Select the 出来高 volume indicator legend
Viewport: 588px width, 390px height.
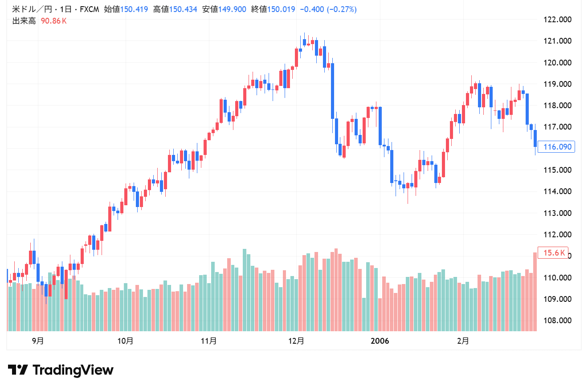(x=24, y=20)
